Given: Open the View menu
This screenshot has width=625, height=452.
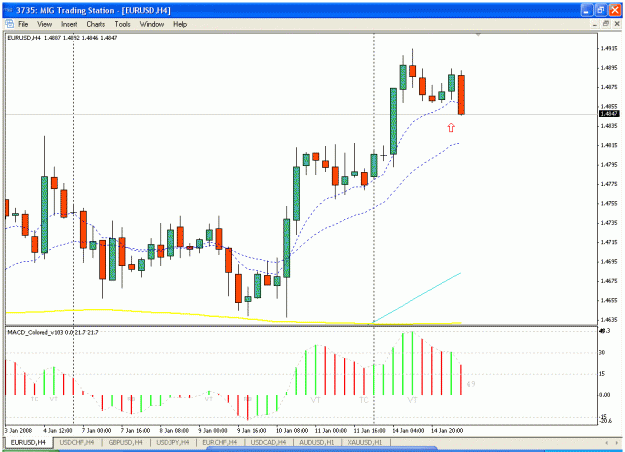Looking at the screenshot, I should (45, 24).
